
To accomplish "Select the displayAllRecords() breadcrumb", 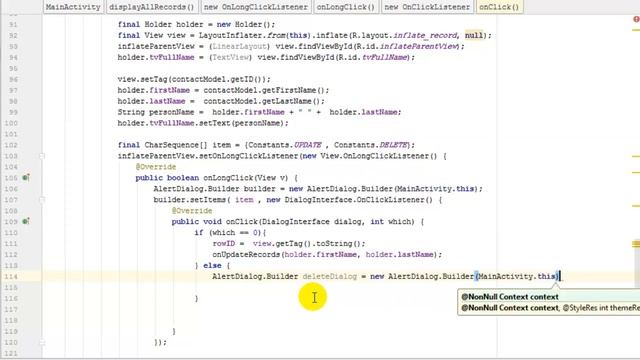I will coord(152,7).
